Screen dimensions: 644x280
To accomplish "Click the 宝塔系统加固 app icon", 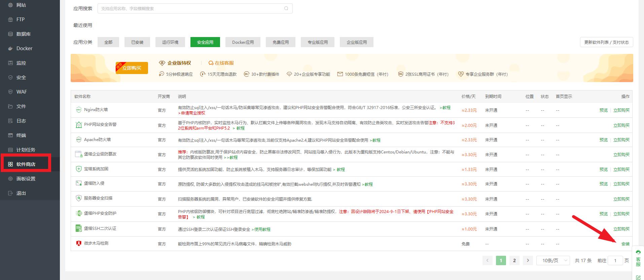I will click(78, 169).
